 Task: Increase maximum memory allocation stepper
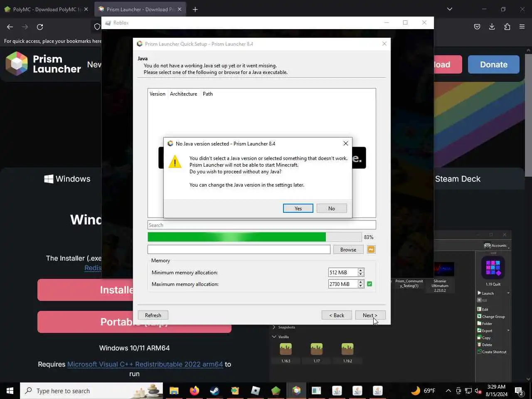[x=361, y=282]
